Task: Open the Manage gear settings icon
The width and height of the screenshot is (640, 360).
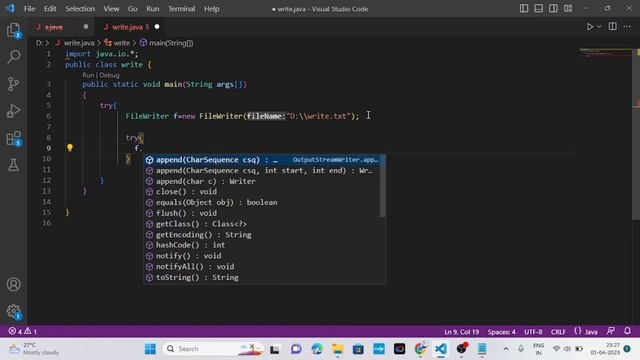Action: (13, 311)
